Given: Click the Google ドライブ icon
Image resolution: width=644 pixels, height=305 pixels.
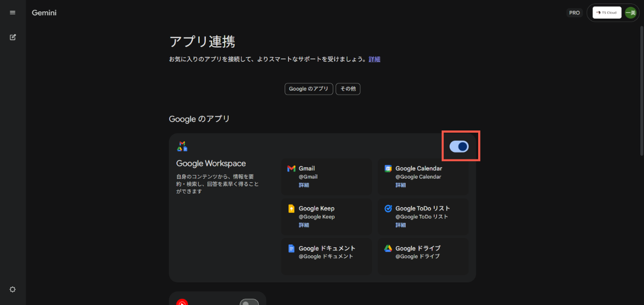Looking at the screenshot, I should tap(388, 249).
